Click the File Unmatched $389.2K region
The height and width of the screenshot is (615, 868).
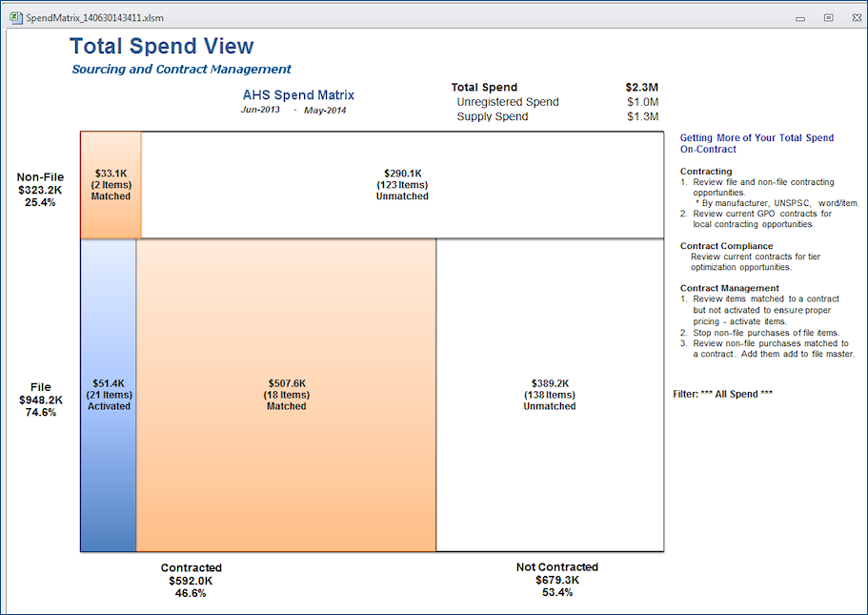point(550,395)
